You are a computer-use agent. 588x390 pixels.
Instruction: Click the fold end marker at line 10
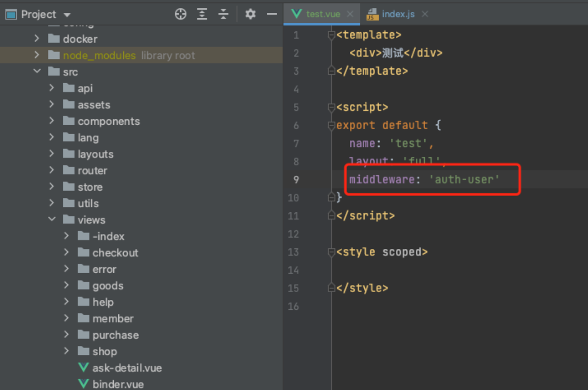coord(331,197)
